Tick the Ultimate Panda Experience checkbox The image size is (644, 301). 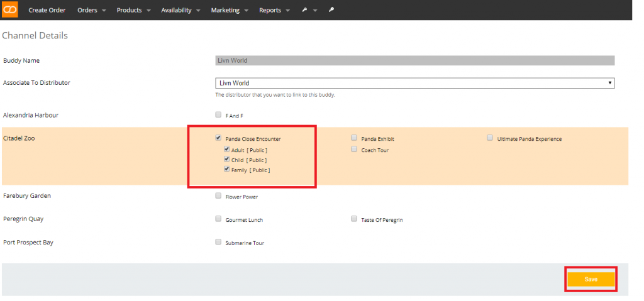pos(489,138)
